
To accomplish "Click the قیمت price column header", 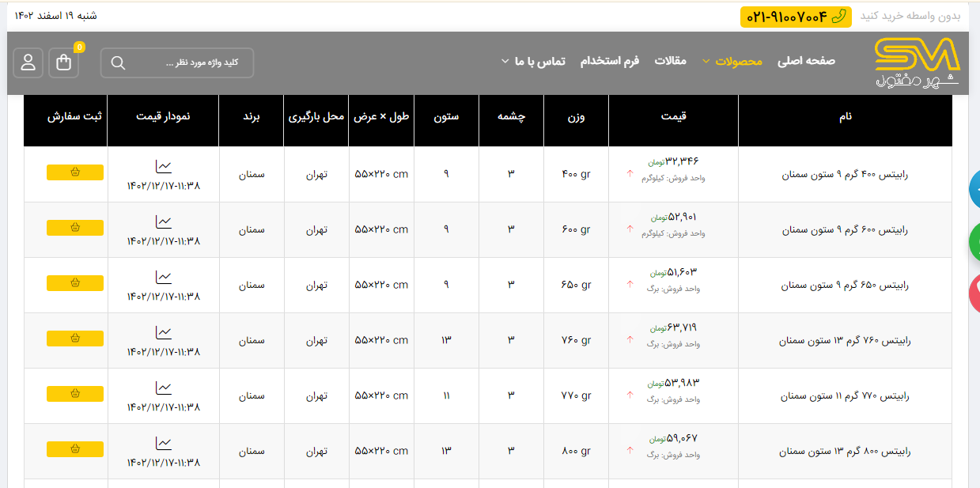I will 673,117.
